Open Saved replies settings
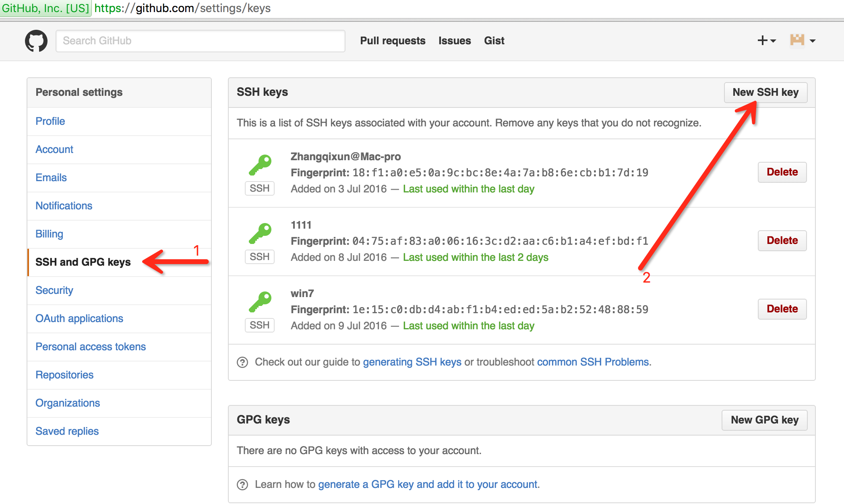This screenshot has height=504, width=844. (x=119, y=431)
